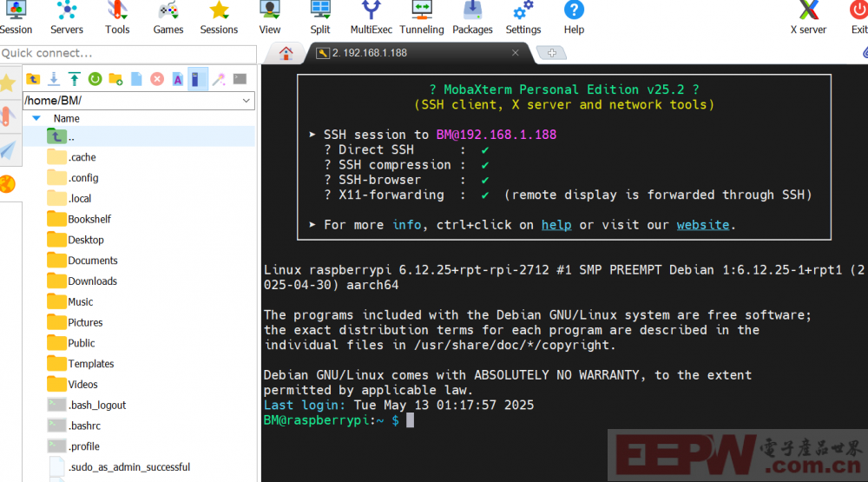Toggle sort arrow next to Name header
This screenshot has height=482, width=868.
[x=36, y=119]
